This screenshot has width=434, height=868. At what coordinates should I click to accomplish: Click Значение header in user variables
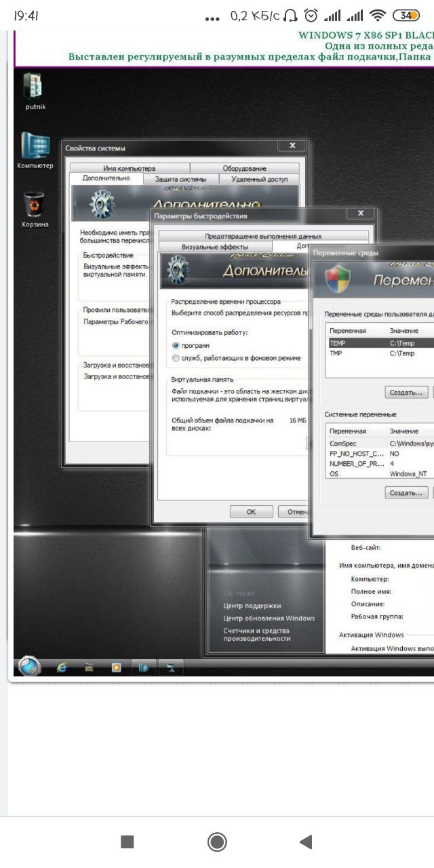tap(410, 331)
